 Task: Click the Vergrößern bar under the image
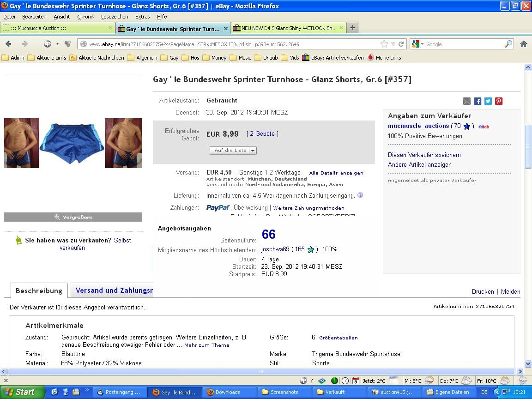[73, 217]
